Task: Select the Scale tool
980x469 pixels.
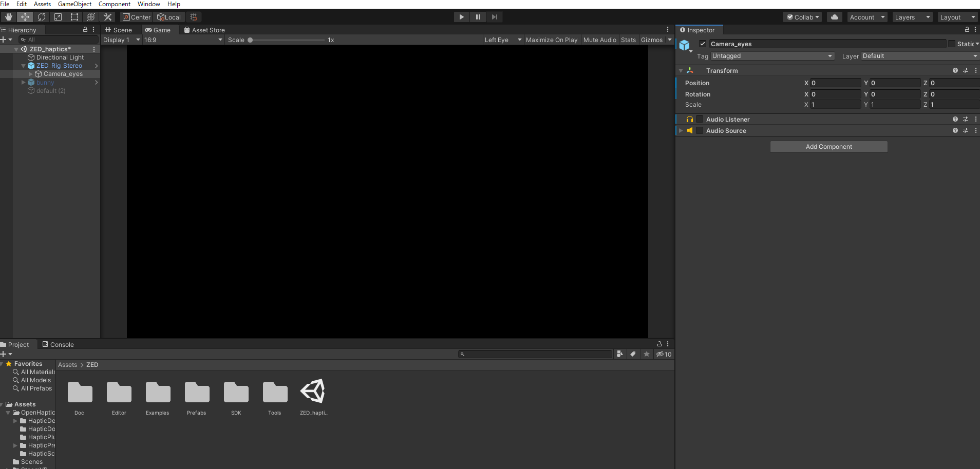Action: click(x=58, y=16)
